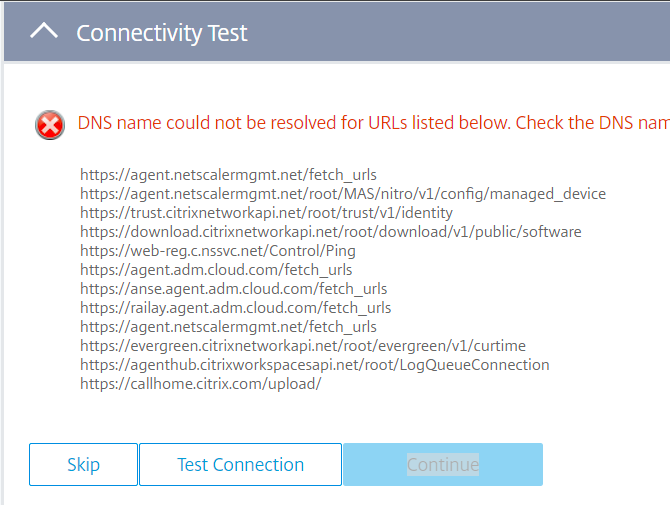Click the empty header bar beside the title
Viewport: 670px width, 505px height.
pos(460,33)
